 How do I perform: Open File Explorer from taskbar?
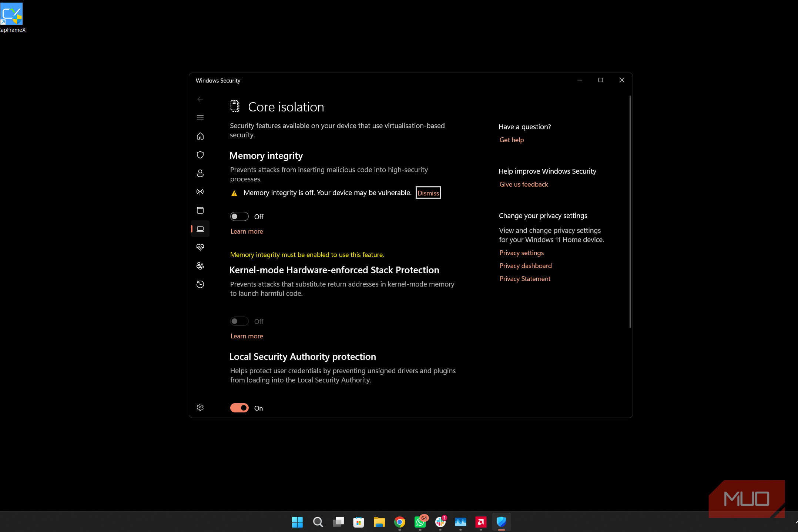coord(379,522)
